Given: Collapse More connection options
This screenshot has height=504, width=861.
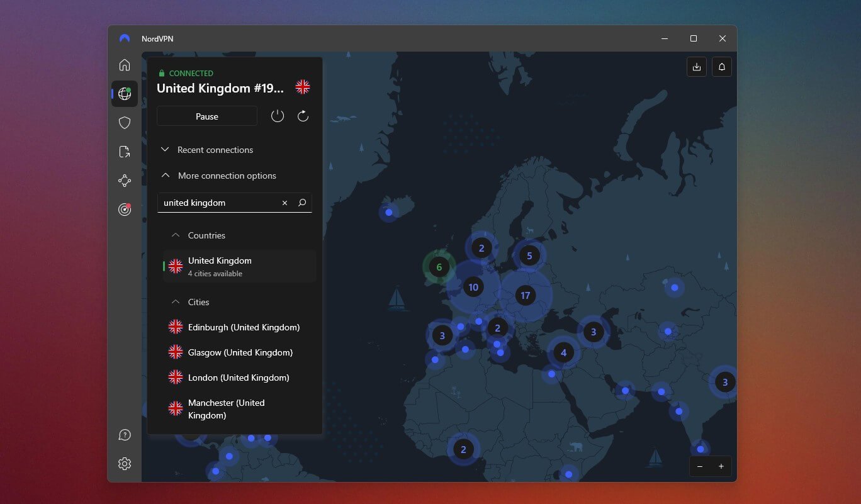Looking at the screenshot, I should click(218, 176).
